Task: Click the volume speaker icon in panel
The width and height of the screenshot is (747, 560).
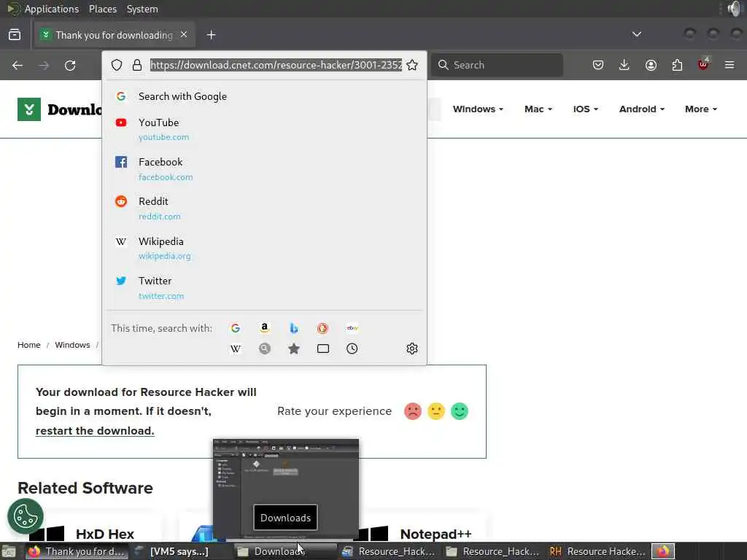Action: pyautogui.click(x=735, y=9)
